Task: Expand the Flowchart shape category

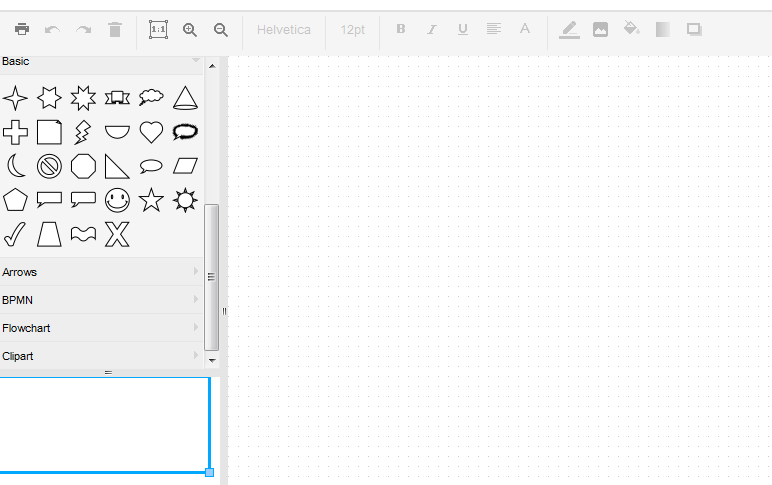Action: 101,328
